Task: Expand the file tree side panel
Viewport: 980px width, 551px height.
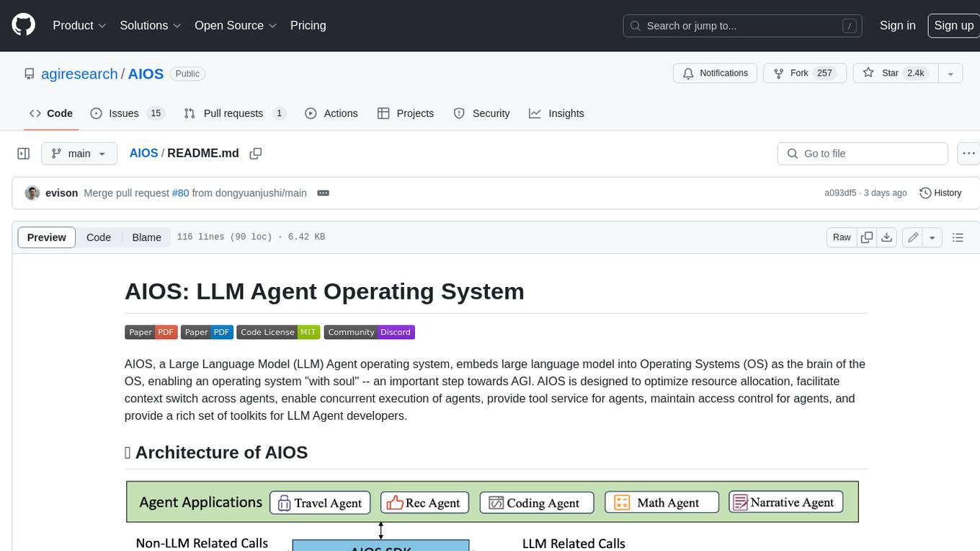Action: tap(23, 154)
